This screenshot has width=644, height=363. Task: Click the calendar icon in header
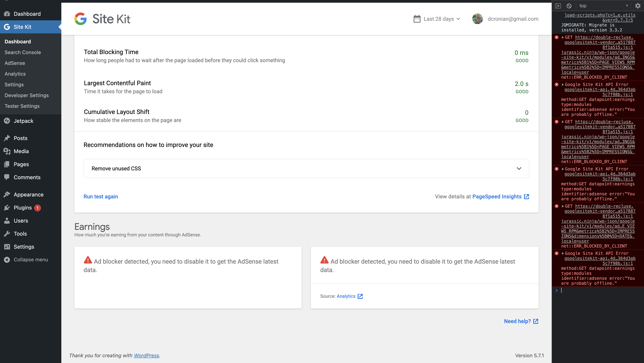click(x=417, y=19)
